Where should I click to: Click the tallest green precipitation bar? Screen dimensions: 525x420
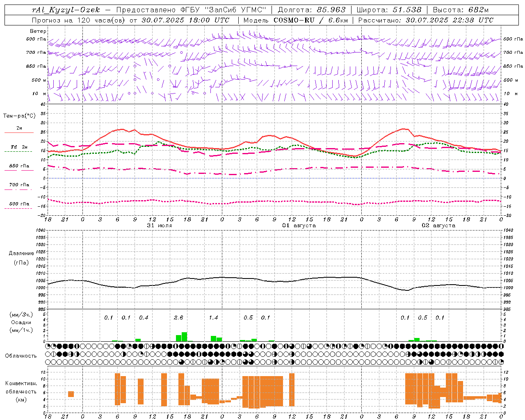coord(184,337)
